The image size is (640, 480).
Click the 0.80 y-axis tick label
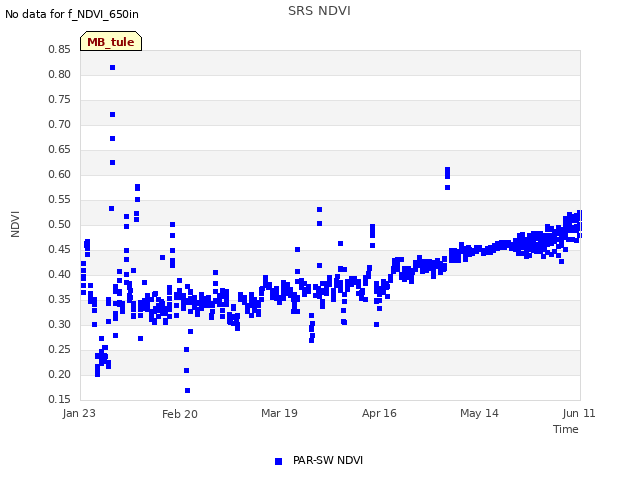point(59,74)
